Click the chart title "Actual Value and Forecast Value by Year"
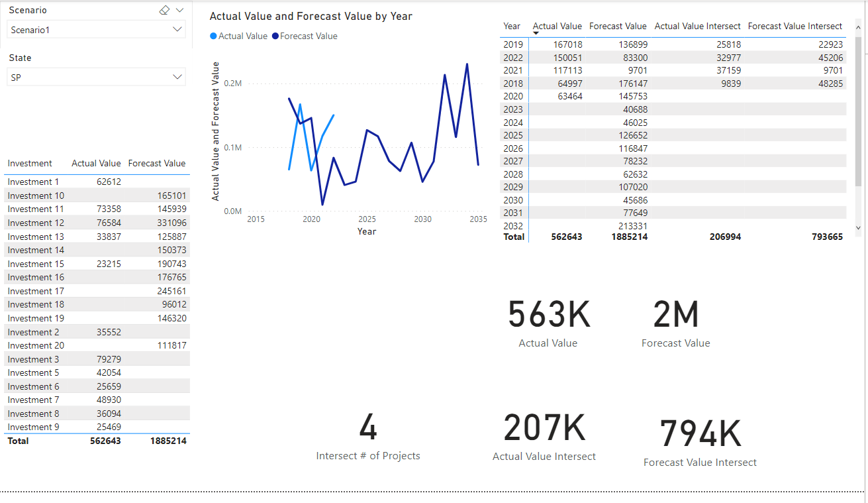The width and height of the screenshot is (868, 503). 311,17
